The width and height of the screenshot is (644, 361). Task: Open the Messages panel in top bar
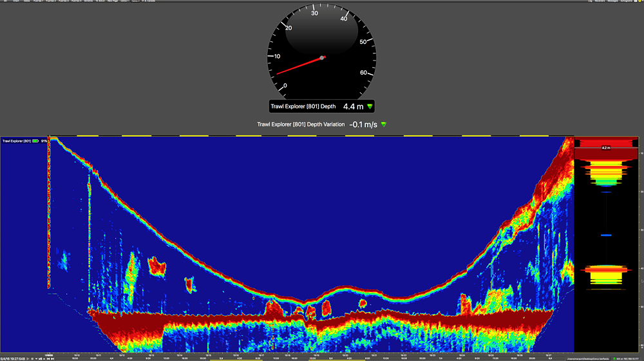[612, 1]
